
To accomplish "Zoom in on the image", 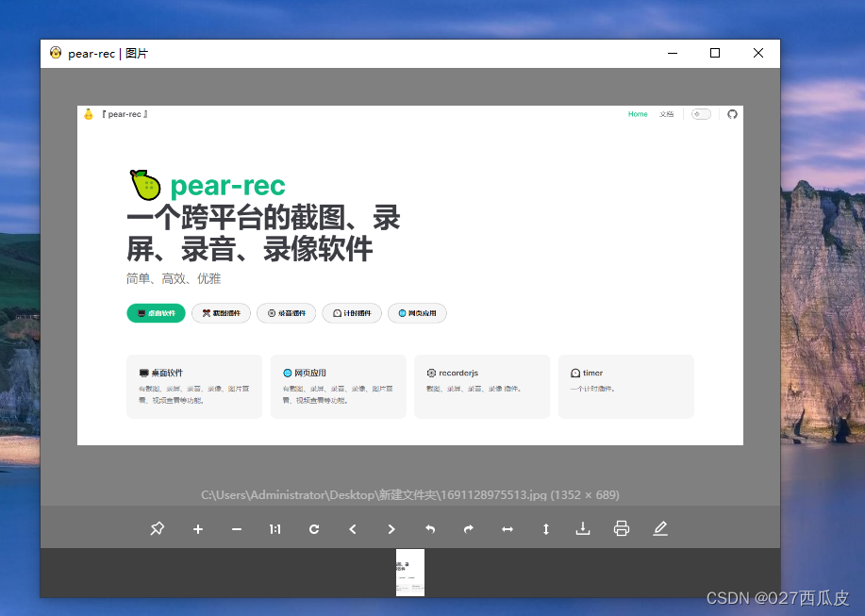I will (x=197, y=528).
